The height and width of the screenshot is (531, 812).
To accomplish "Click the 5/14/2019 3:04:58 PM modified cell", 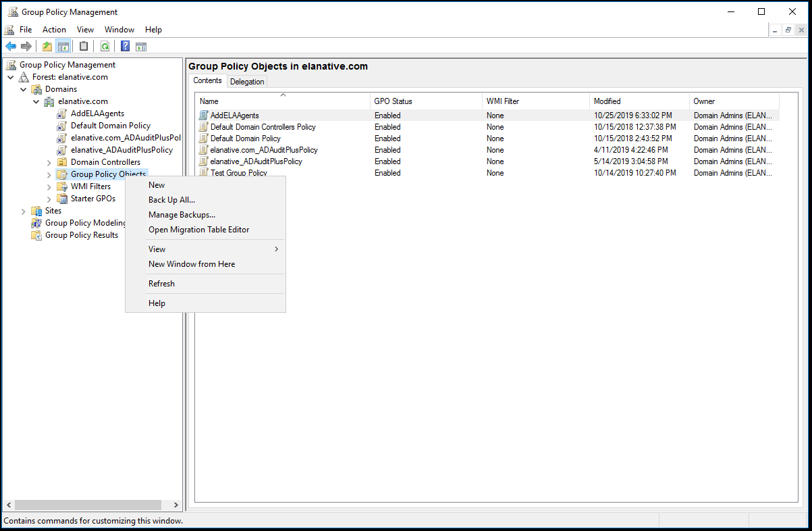I will click(x=631, y=161).
